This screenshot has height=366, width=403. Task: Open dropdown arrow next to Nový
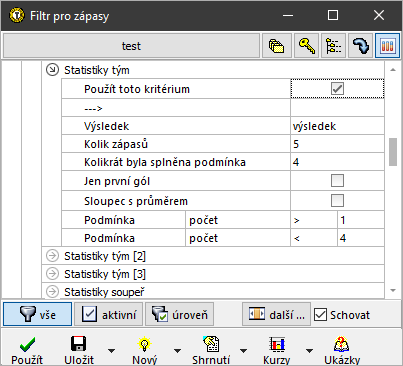point(178,351)
